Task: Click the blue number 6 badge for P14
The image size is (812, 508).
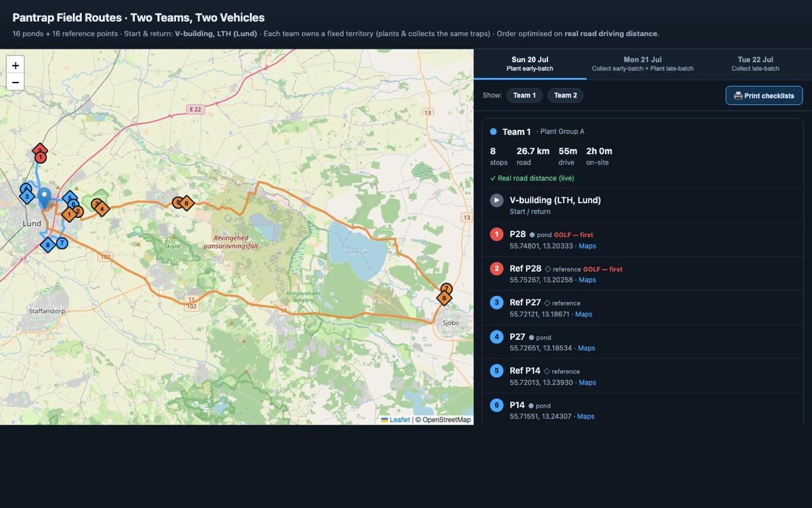Action: (497, 405)
